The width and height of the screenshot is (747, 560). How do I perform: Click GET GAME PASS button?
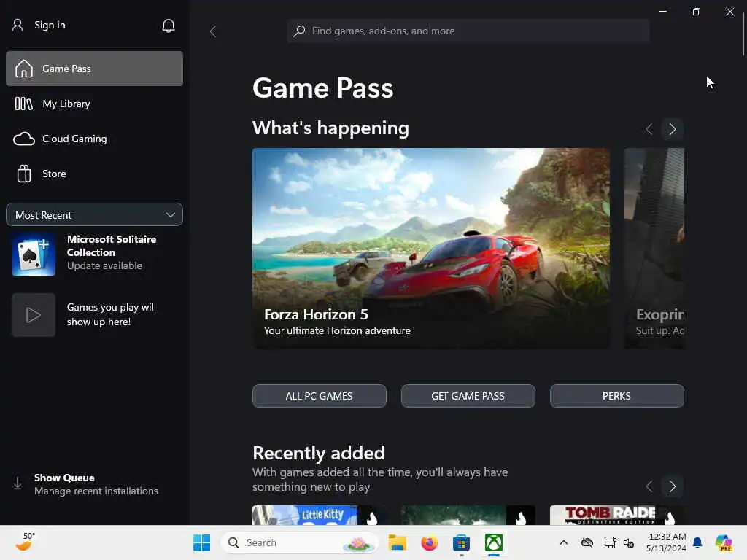pos(468,396)
